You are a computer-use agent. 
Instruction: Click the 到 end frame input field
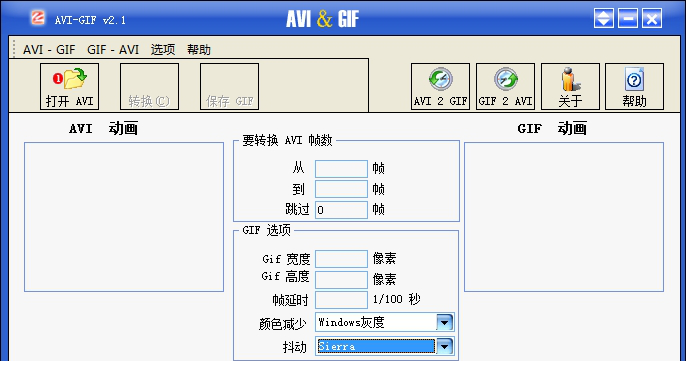pos(341,189)
